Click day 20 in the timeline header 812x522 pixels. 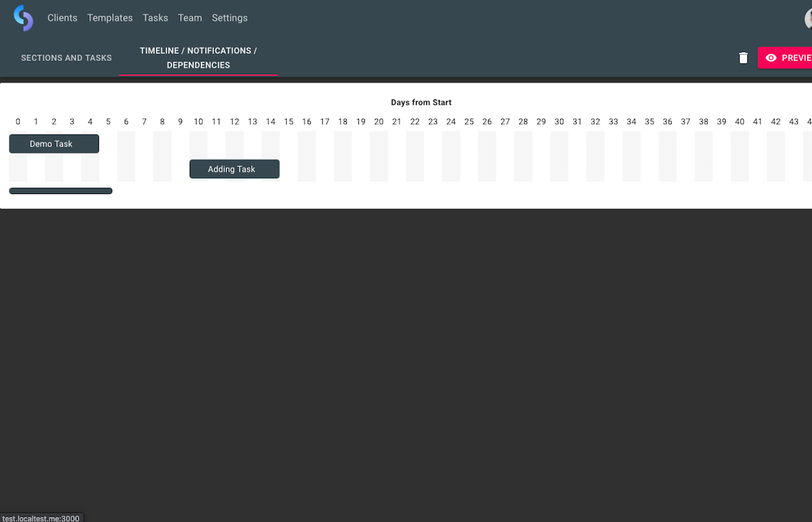point(379,122)
